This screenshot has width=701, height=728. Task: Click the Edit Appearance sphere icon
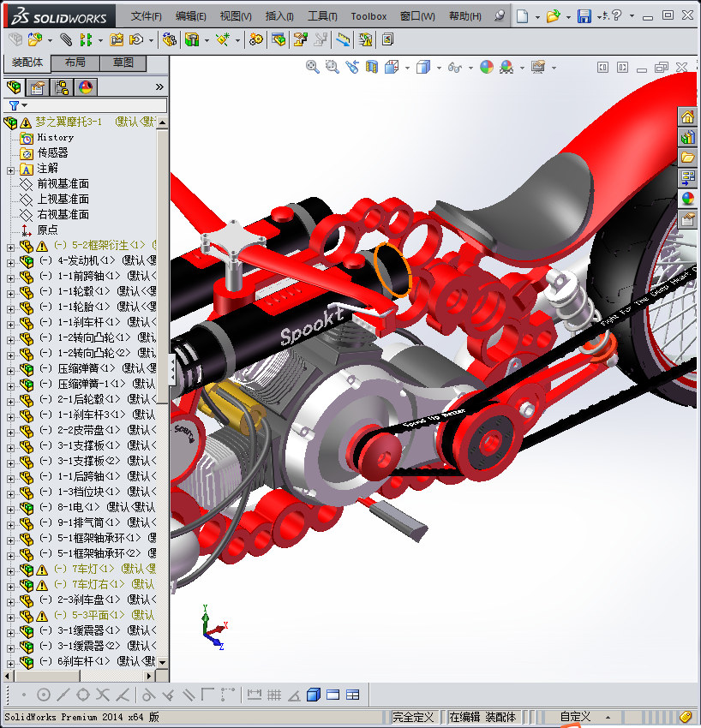click(x=487, y=68)
